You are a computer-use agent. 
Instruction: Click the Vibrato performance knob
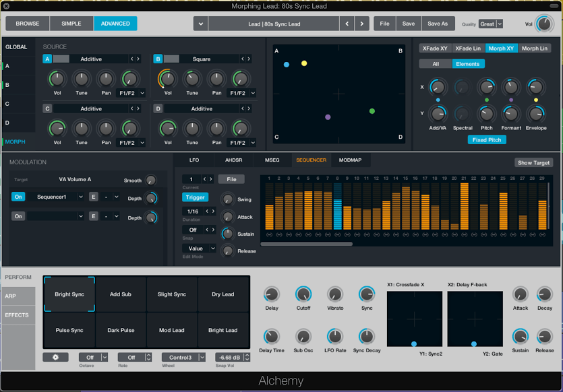tap(335, 294)
